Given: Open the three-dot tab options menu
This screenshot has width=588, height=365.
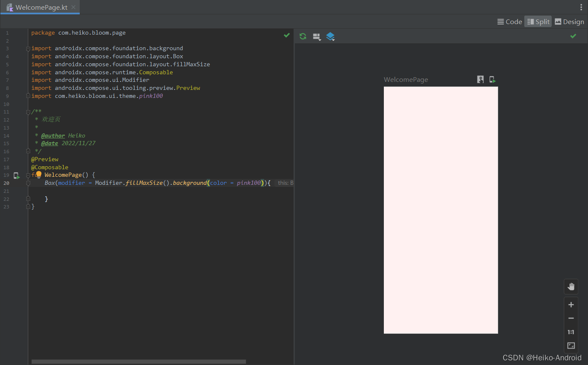Looking at the screenshot, I should point(581,7).
